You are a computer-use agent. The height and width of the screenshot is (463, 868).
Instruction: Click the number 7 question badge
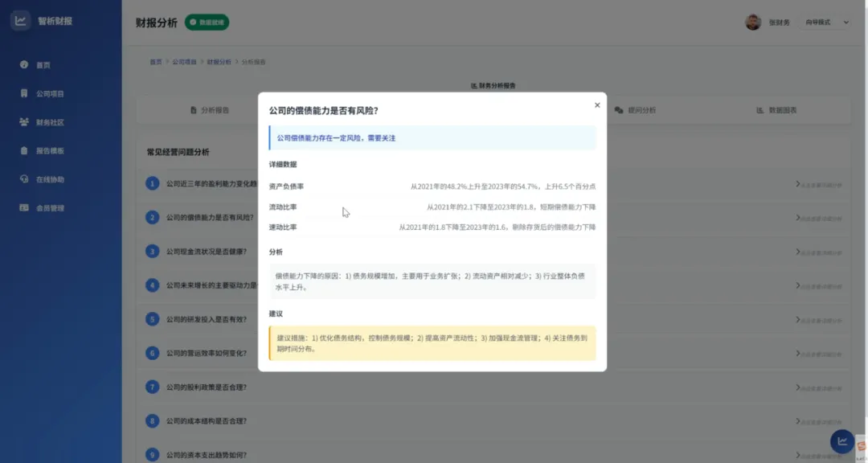(x=152, y=387)
